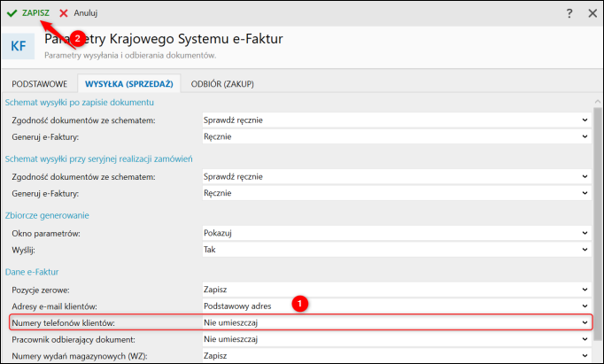Click the red Anuluj X icon

tap(64, 13)
